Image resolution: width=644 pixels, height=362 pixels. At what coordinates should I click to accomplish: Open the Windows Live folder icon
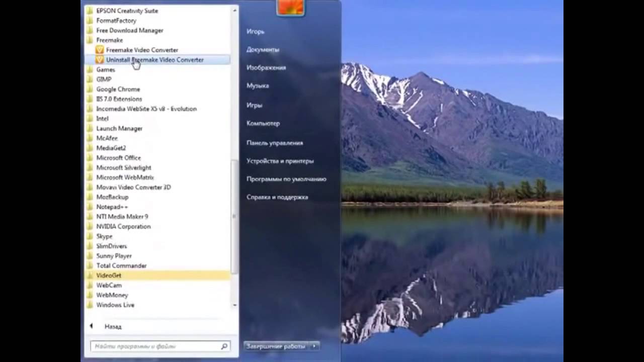pos(90,305)
